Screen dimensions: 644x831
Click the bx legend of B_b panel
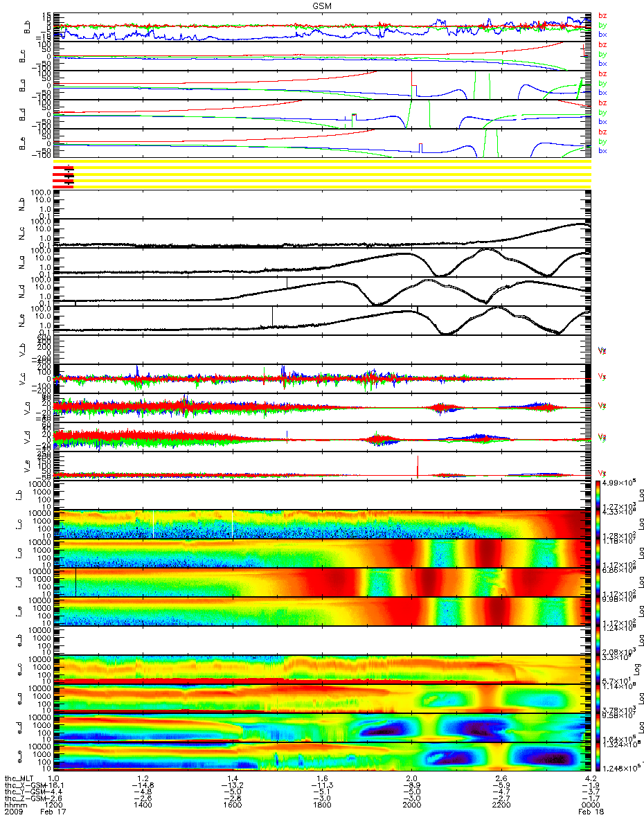coord(602,34)
